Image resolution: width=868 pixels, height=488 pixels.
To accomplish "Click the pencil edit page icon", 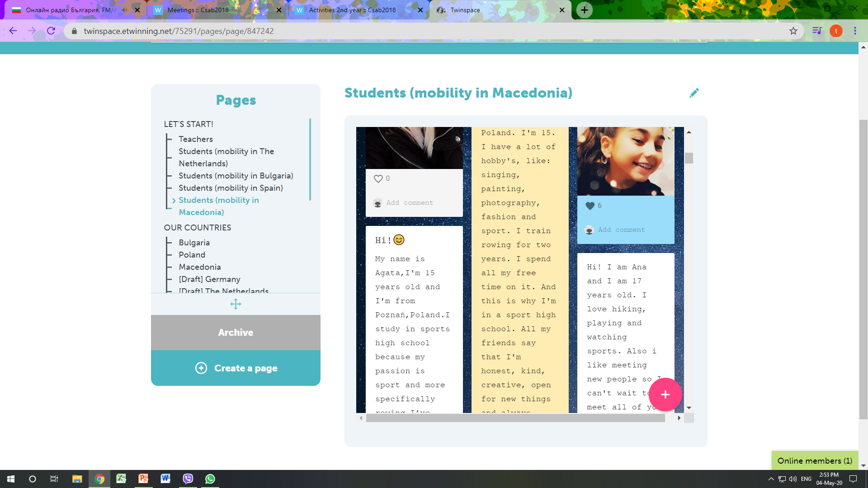I will tap(694, 93).
